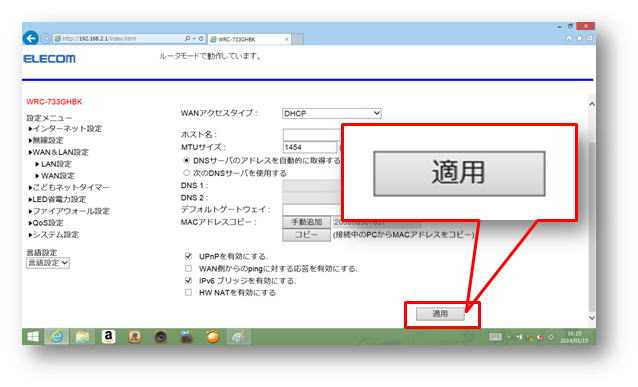
Task: Click the small 適用 apply button
Action: (440, 314)
